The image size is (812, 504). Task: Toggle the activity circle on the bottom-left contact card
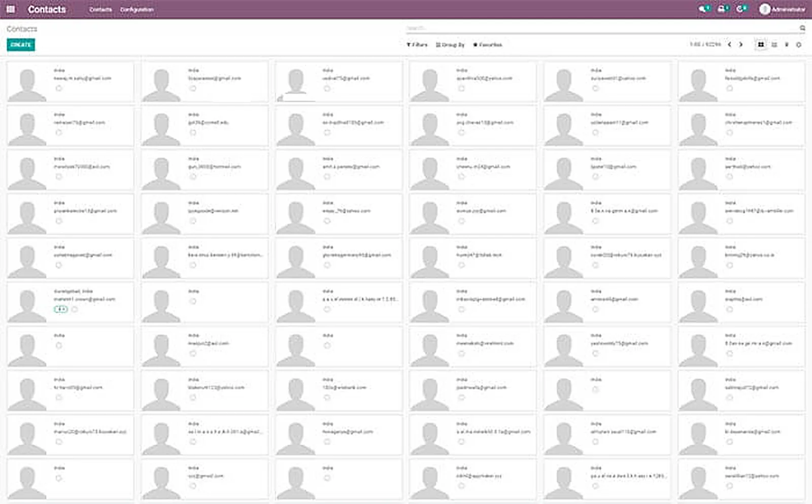click(59, 478)
